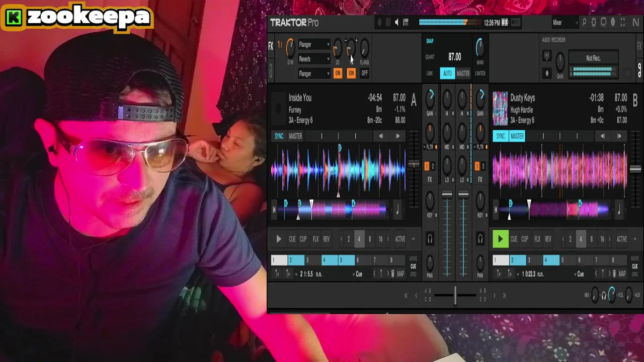This screenshot has width=644, height=362.
Task: Toggle MASTER on deck A
Action: click(295, 136)
